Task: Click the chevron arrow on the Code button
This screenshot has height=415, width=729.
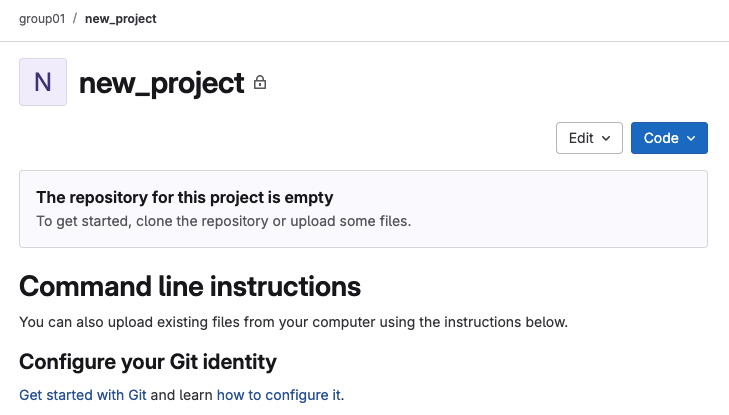Action: coord(691,139)
